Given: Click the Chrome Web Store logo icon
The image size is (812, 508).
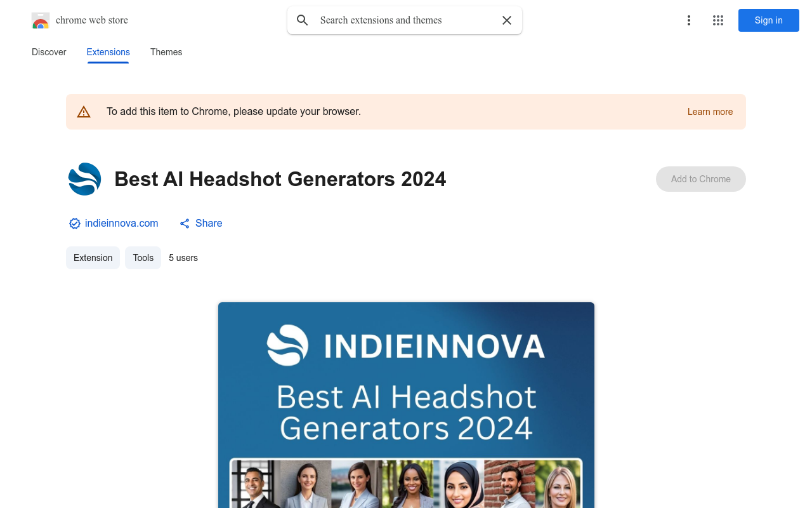Looking at the screenshot, I should (41, 20).
